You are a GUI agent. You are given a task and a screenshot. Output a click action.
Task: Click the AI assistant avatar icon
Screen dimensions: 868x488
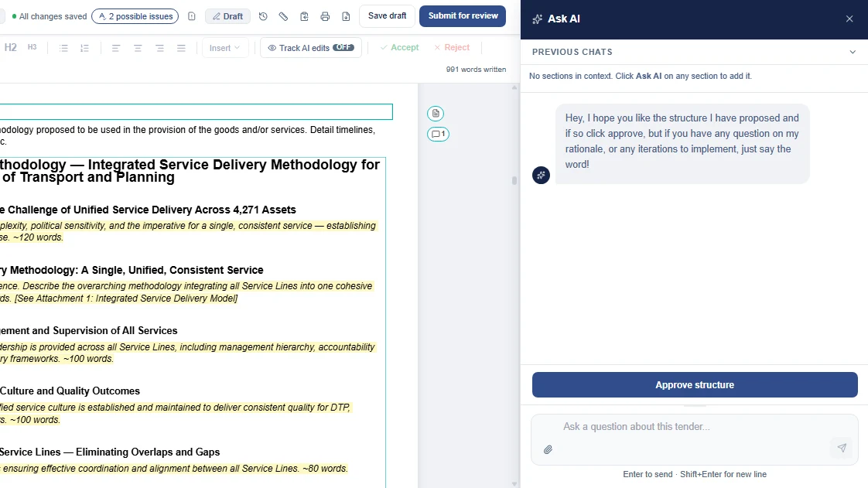541,176
